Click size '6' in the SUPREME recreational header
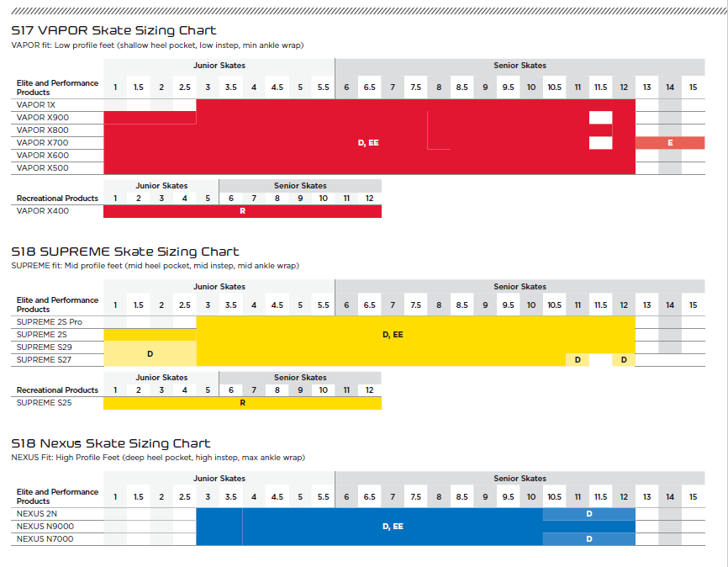This screenshot has width=728, height=567. click(x=230, y=390)
